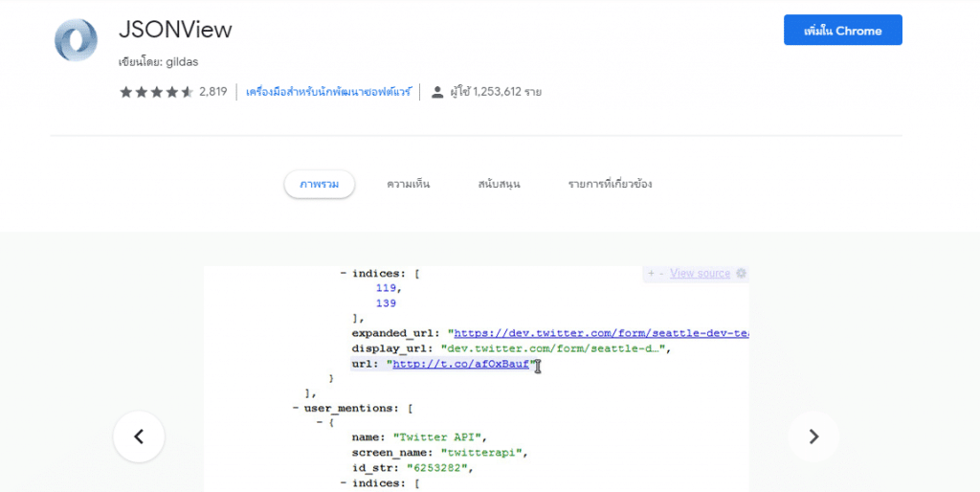Screen dimensions: 980x492
Task: Click the users person icon
Action: [437, 92]
